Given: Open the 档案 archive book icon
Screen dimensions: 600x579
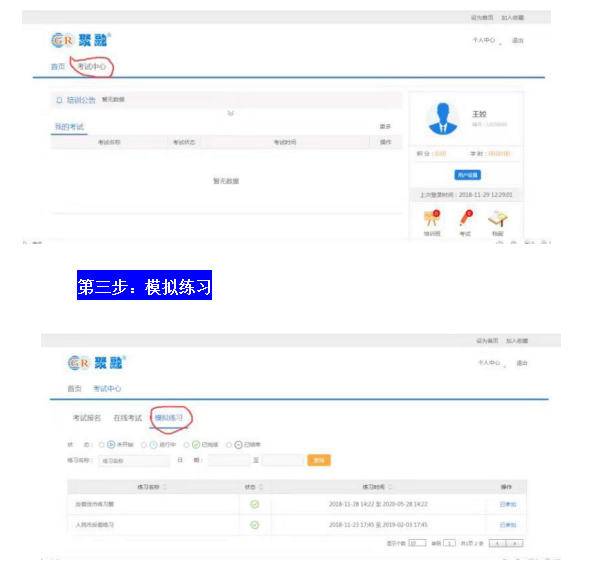Looking at the screenshot, I should coord(497,218).
